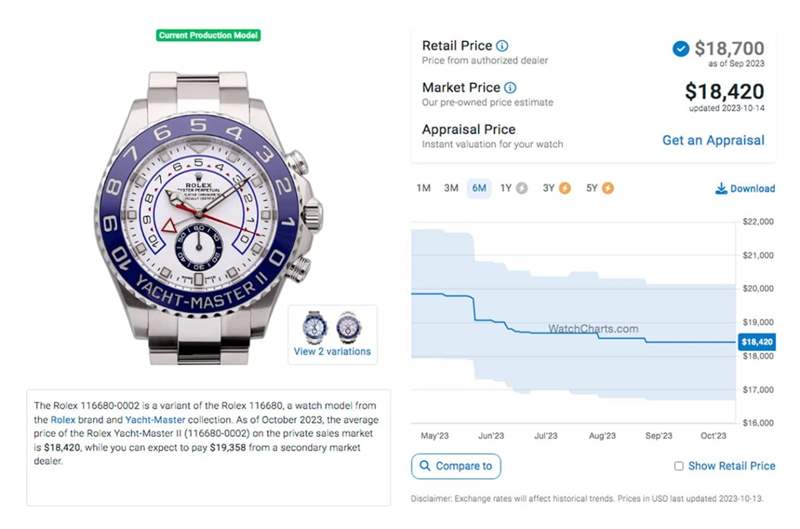Enable the Show Retail Price checkbox
Screen dimensions: 800x529
pos(679,466)
